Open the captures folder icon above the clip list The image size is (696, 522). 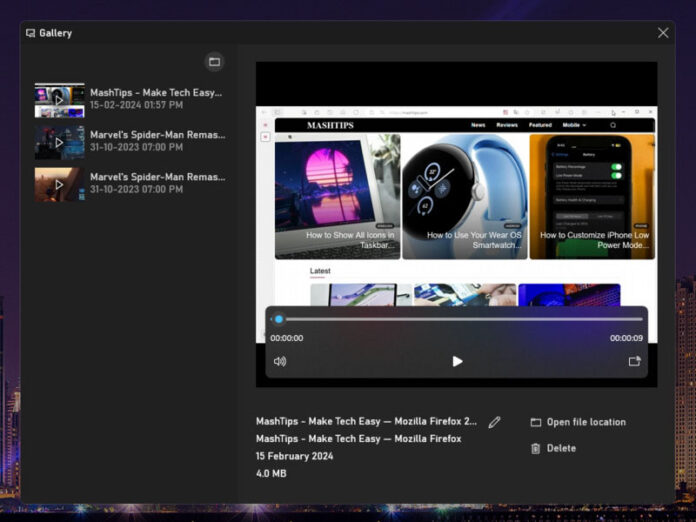click(x=214, y=62)
